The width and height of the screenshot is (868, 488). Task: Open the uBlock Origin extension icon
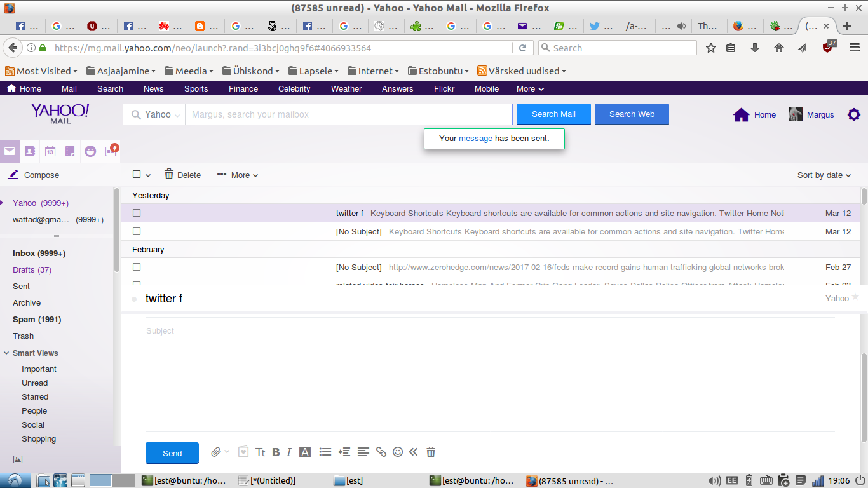[829, 46]
